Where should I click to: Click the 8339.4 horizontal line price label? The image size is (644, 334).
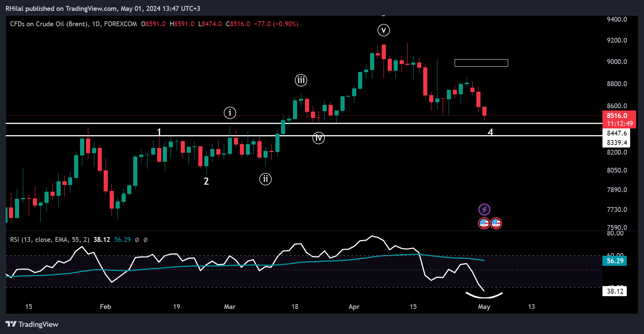[616, 143]
